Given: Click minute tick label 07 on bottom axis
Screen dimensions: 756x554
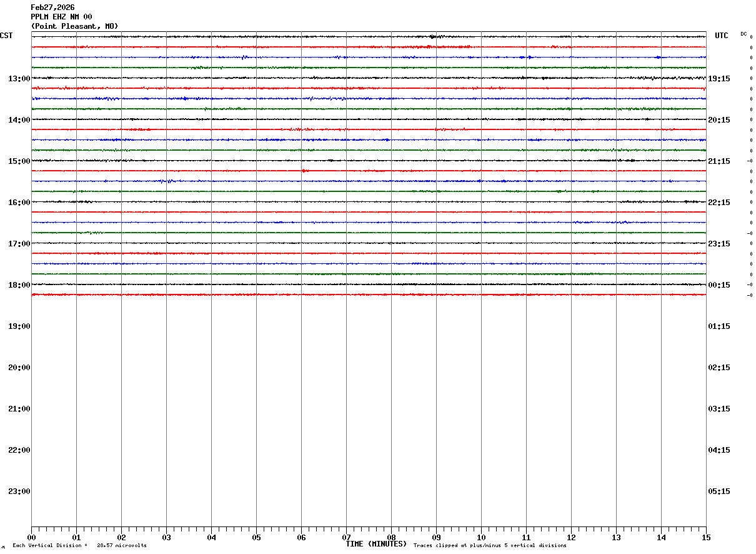Looking at the screenshot, I should tap(346, 537).
